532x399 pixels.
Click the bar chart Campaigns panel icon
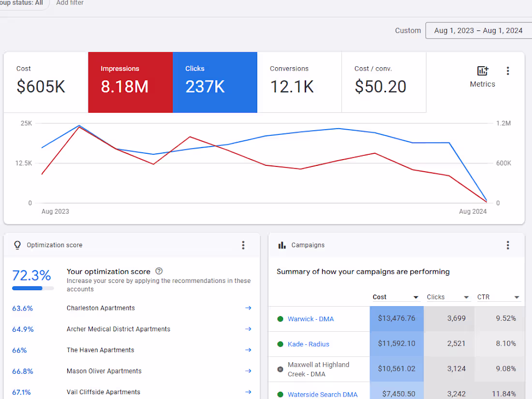point(282,245)
